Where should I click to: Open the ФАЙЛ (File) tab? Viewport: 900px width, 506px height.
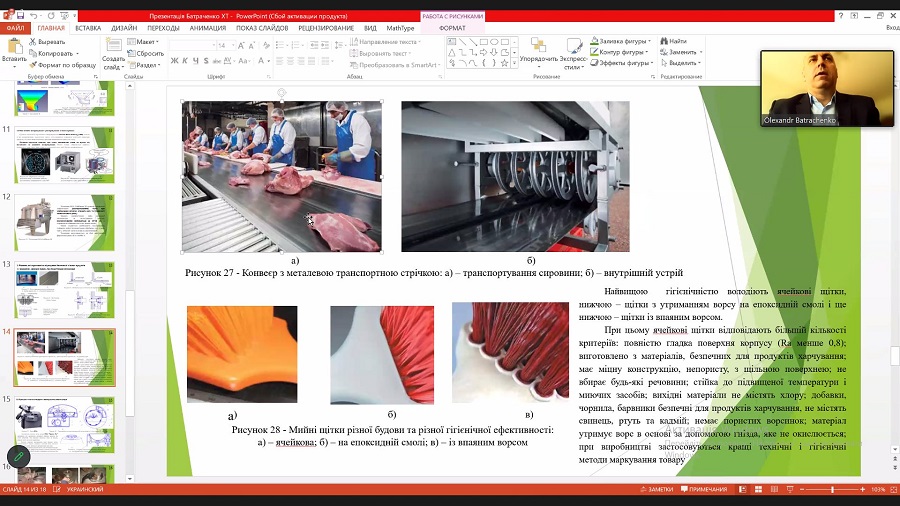15,28
